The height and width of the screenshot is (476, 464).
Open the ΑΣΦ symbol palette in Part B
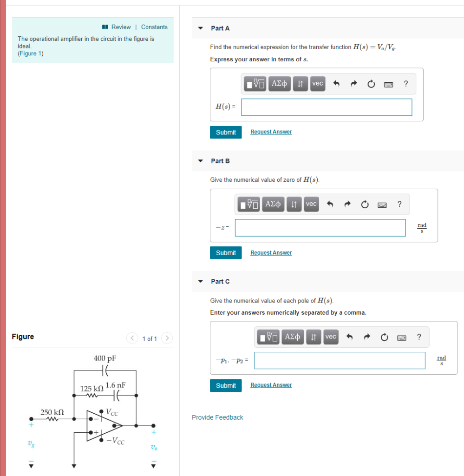click(x=273, y=204)
